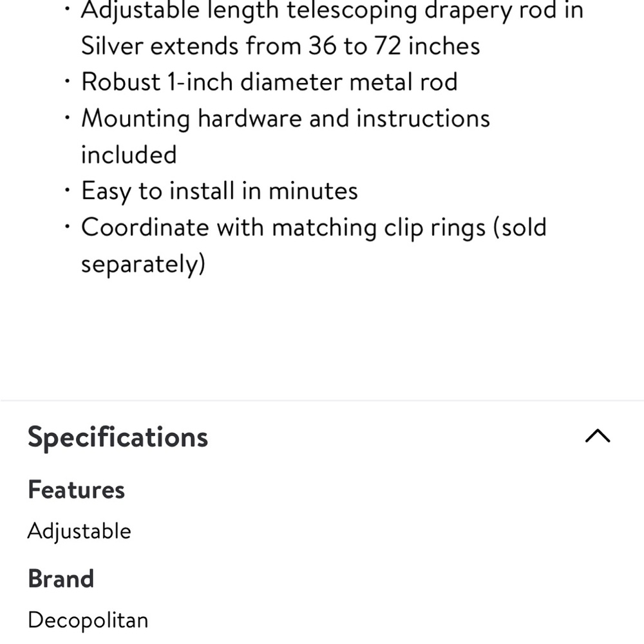This screenshot has height=644, width=644.
Task: Click the bullet dot before 'Adjustable length'
Action: point(67,8)
